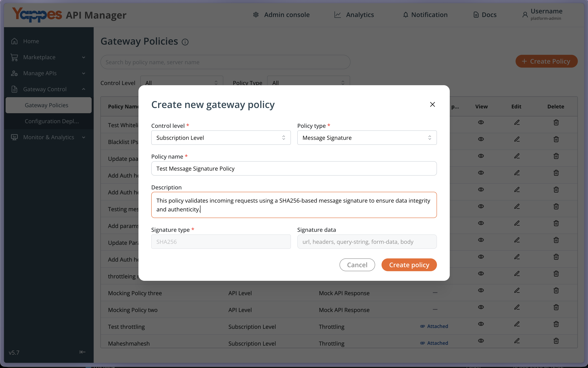Click the Marketplace cart icon
The image size is (588, 368).
[x=14, y=57]
